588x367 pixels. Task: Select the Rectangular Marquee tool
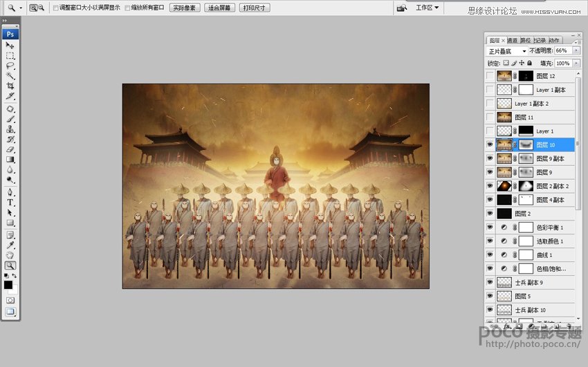coord(10,55)
